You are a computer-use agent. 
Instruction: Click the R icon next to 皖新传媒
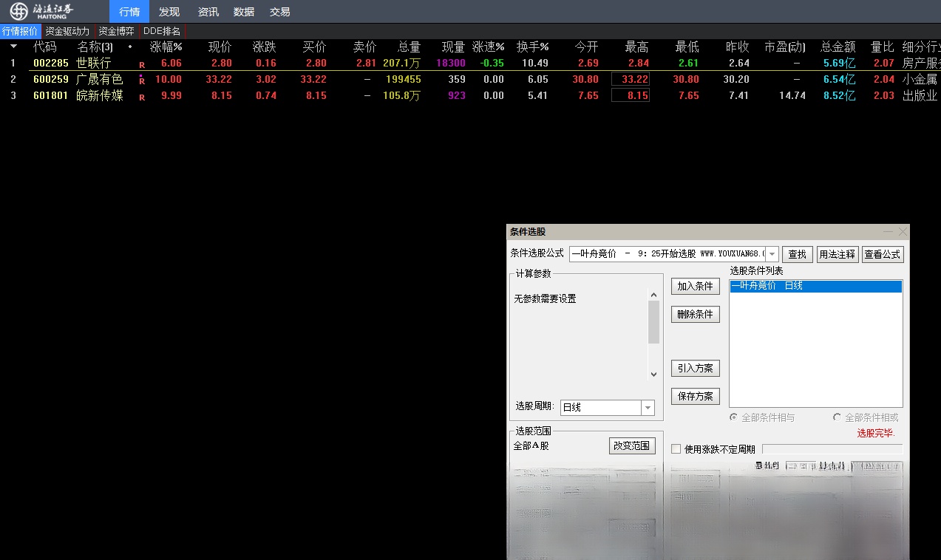pyautogui.click(x=140, y=95)
